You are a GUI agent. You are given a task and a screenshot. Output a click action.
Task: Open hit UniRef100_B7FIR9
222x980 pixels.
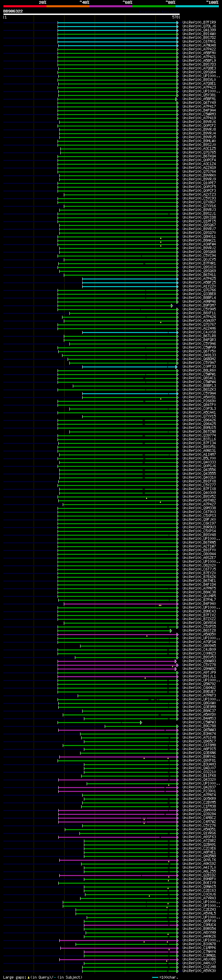[x=199, y=23]
